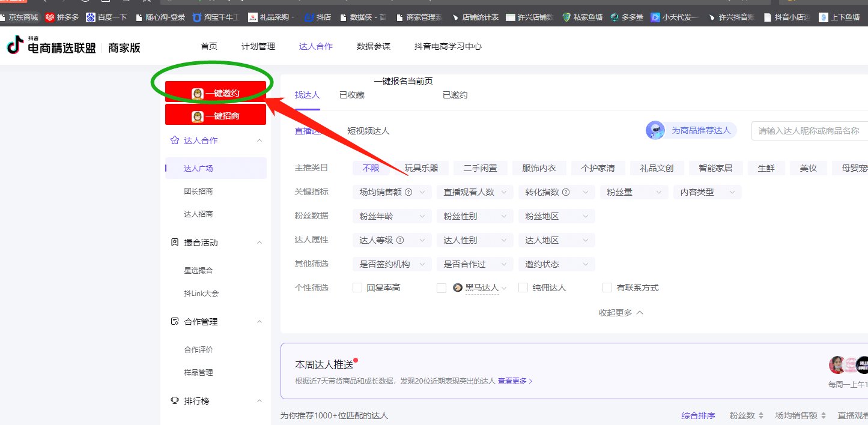
Task: Open the 店铺统计表 bookmark
Action: (x=474, y=17)
